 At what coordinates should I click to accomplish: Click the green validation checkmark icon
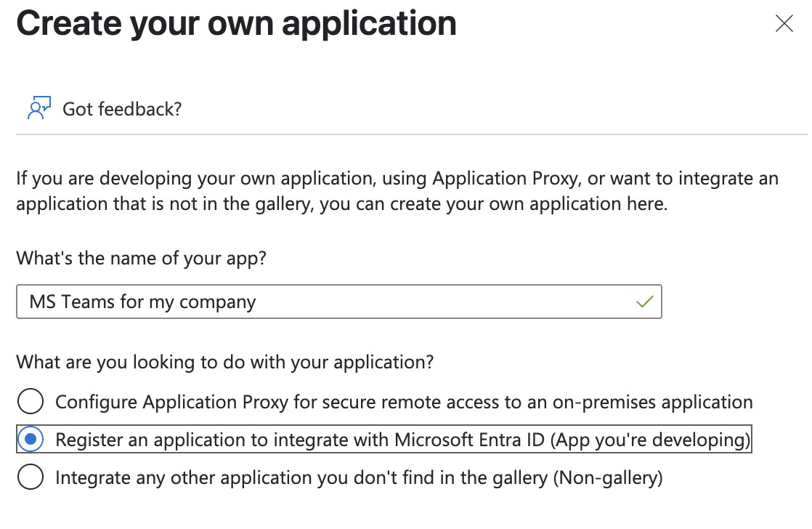point(645,301)
